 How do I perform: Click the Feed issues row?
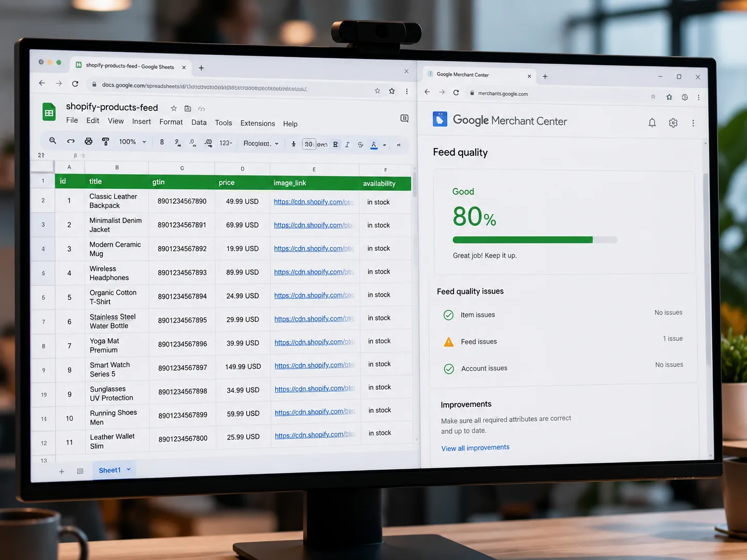pos(563,340)
